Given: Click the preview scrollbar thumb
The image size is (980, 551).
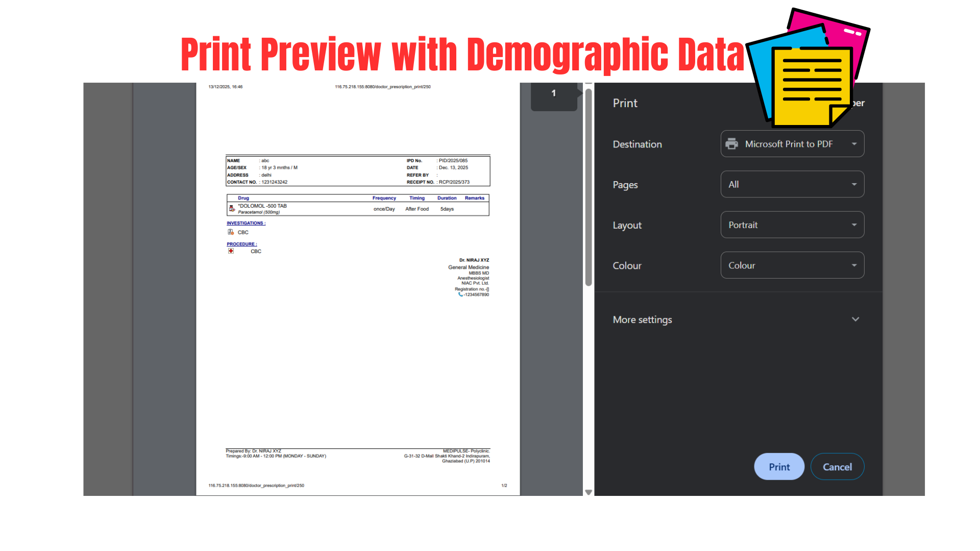Looking at the screenshot, I should click(589, 187).
